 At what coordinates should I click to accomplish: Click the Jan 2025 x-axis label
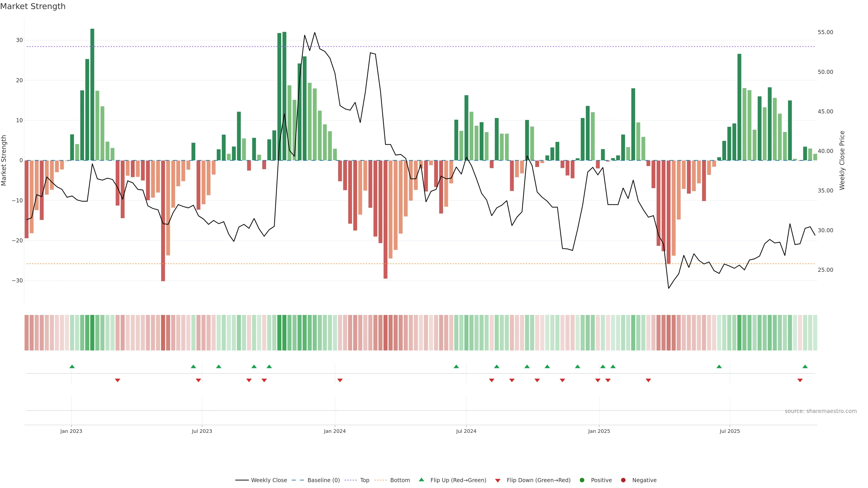[599, 431]
